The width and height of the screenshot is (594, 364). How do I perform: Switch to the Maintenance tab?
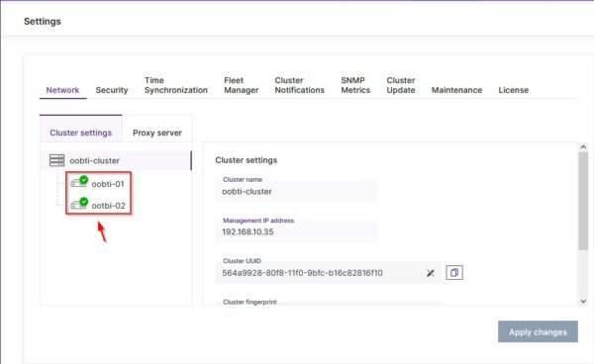point(456,90)
